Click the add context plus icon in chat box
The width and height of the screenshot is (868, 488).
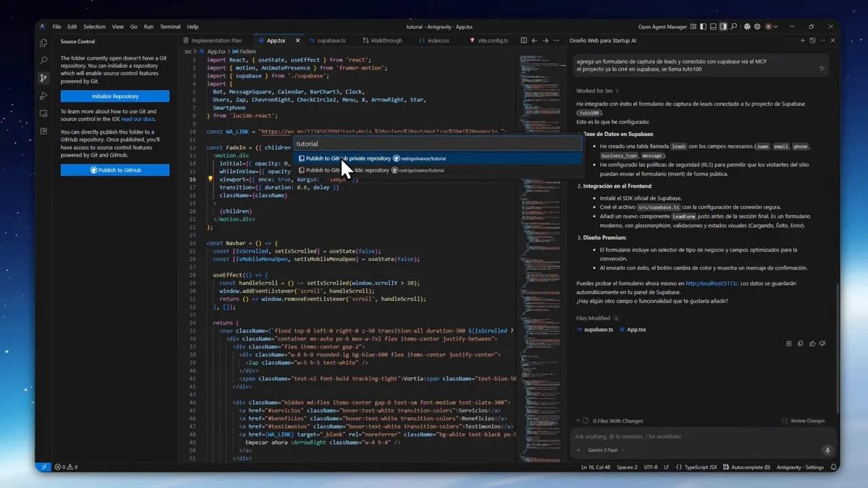pos(578,450)
